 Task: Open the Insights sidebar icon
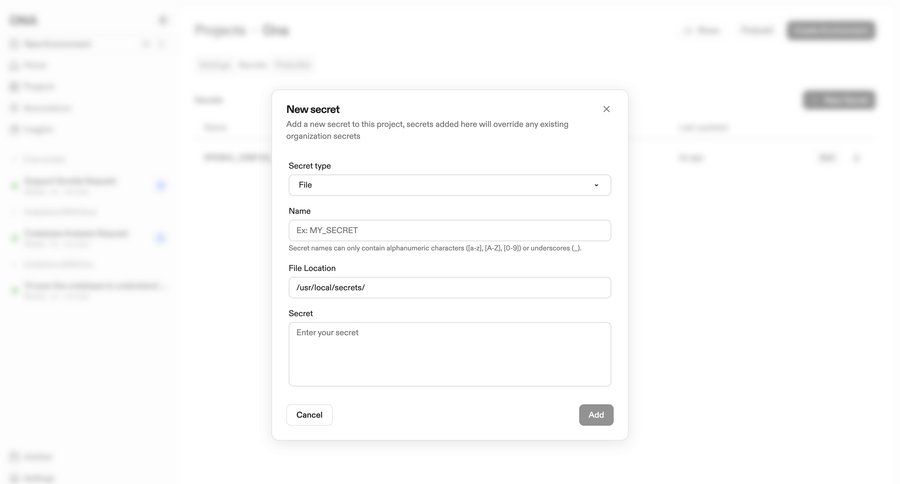[15, 129]
